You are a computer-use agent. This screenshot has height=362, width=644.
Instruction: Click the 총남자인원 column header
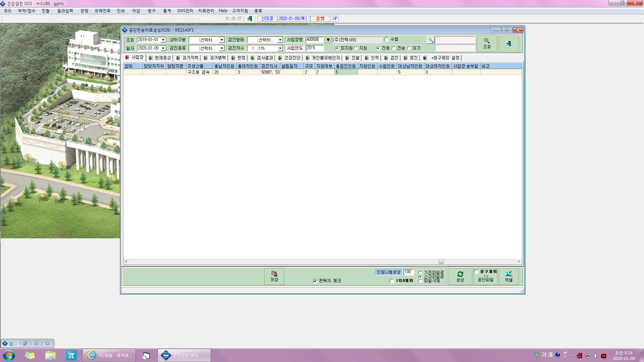coord(224,66)
